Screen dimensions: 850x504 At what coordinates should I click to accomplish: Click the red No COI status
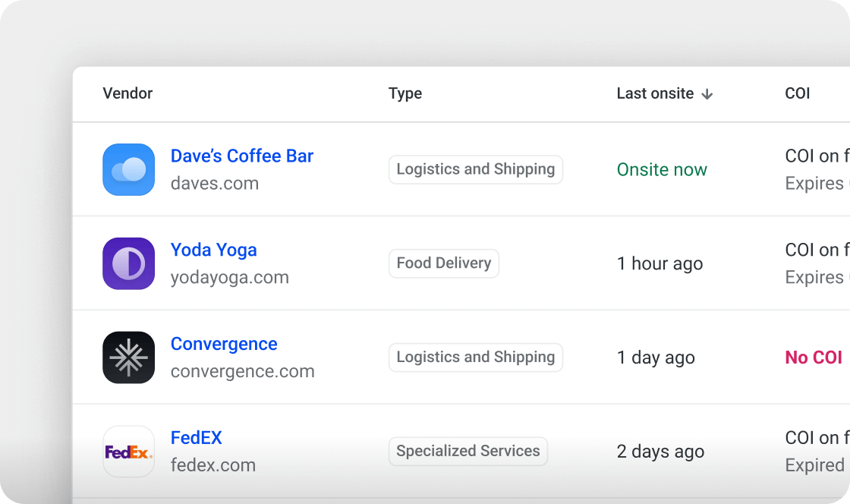tap(813, 358)
